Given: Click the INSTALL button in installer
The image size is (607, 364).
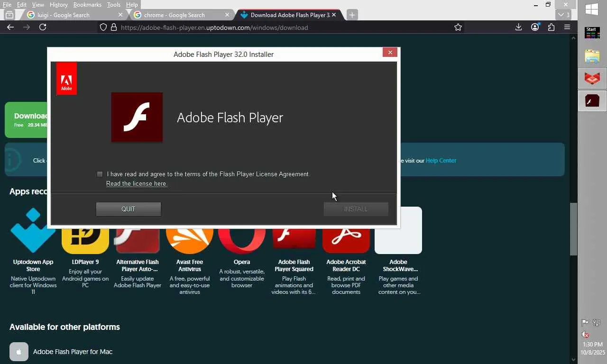Looking at the screenshot, I should [x=356, y=209].
